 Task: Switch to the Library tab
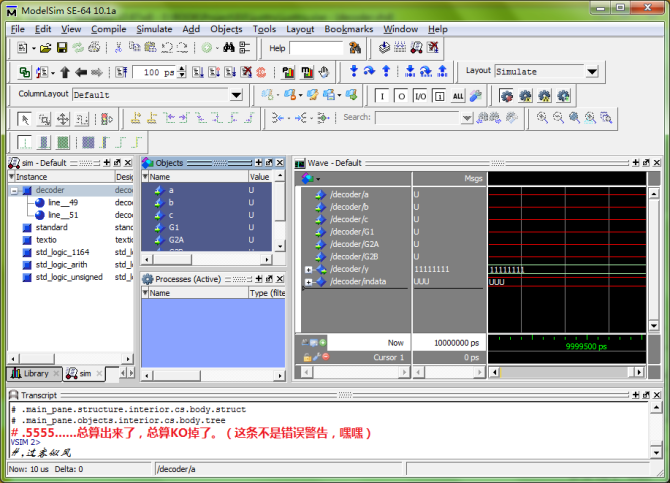35,374
